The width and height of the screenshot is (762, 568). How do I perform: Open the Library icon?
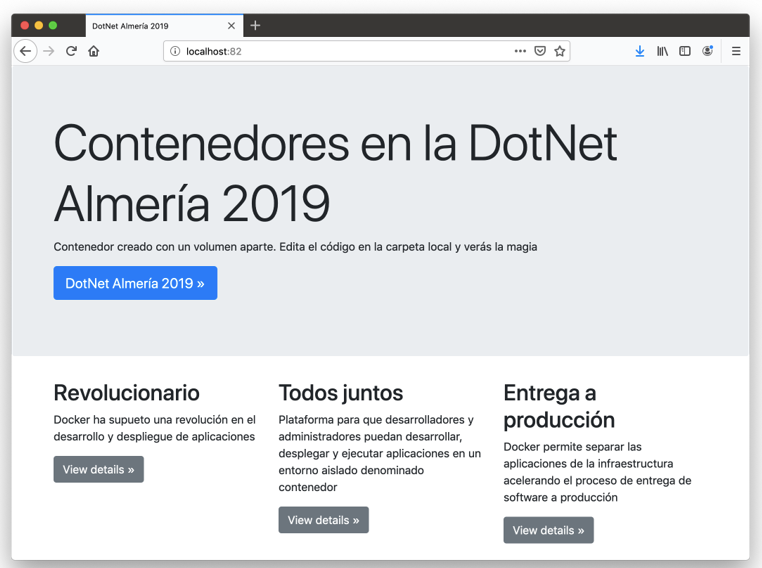tap(662, 51)
